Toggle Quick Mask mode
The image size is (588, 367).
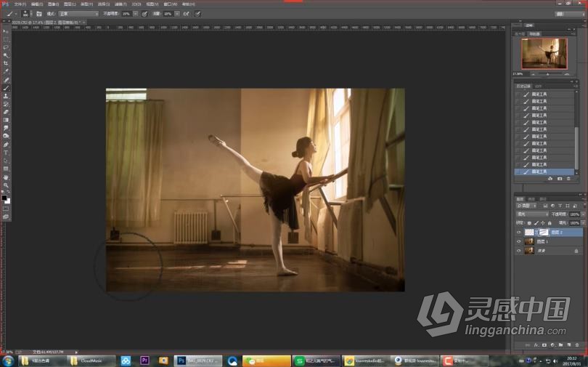(6, 209)
